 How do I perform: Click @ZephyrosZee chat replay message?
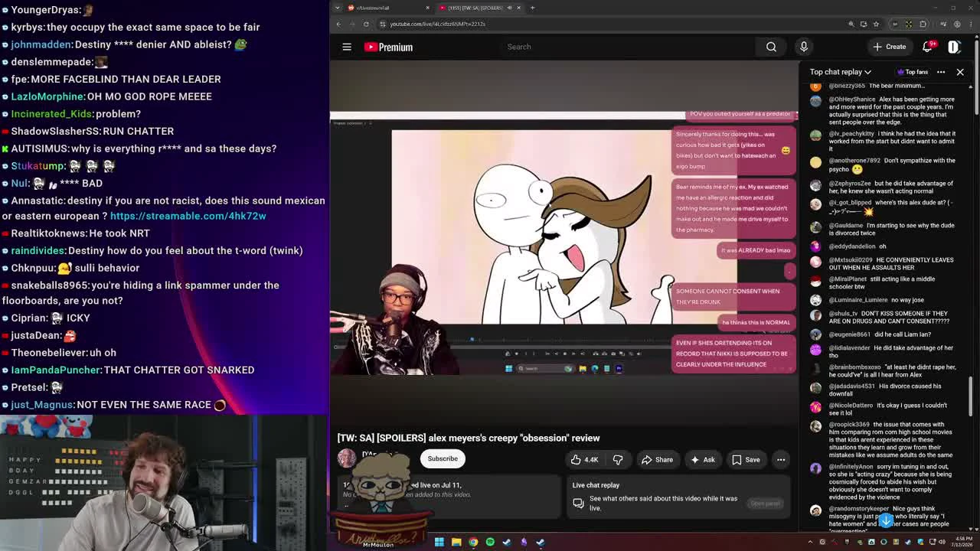[x=886, y=188]
